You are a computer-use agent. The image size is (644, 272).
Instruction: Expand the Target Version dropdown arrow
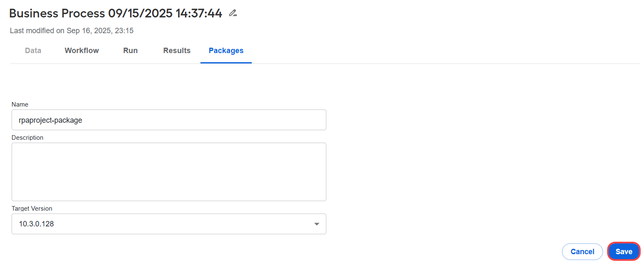tap(317, 224)
